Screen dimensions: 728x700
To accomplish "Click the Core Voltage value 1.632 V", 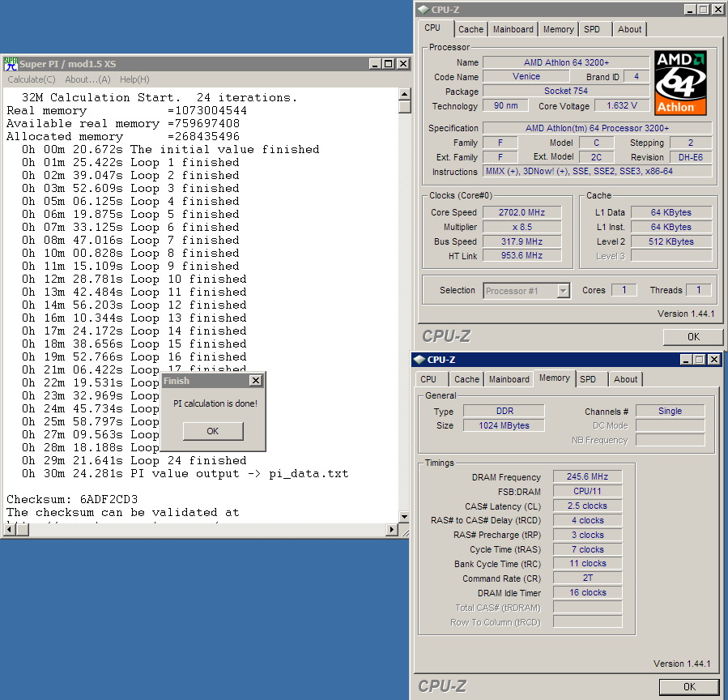I will point(622,105).
